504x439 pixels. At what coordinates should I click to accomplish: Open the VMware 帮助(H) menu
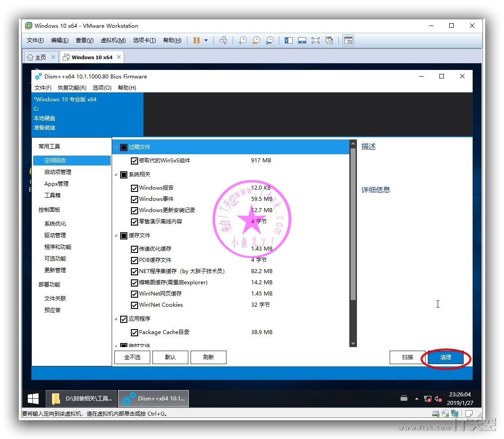(172, 40)
